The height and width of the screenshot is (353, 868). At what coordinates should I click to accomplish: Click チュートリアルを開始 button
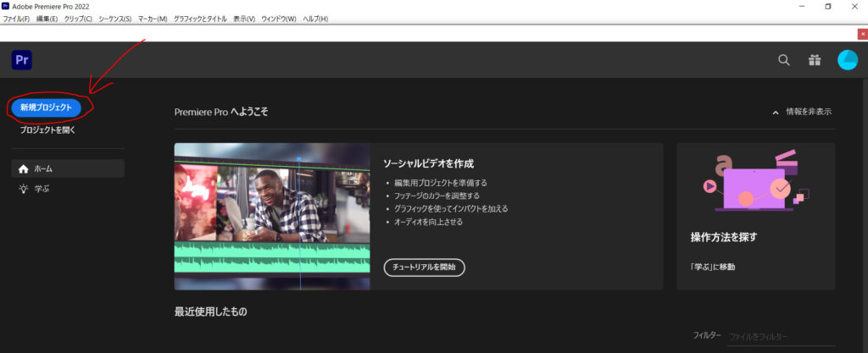424,267
